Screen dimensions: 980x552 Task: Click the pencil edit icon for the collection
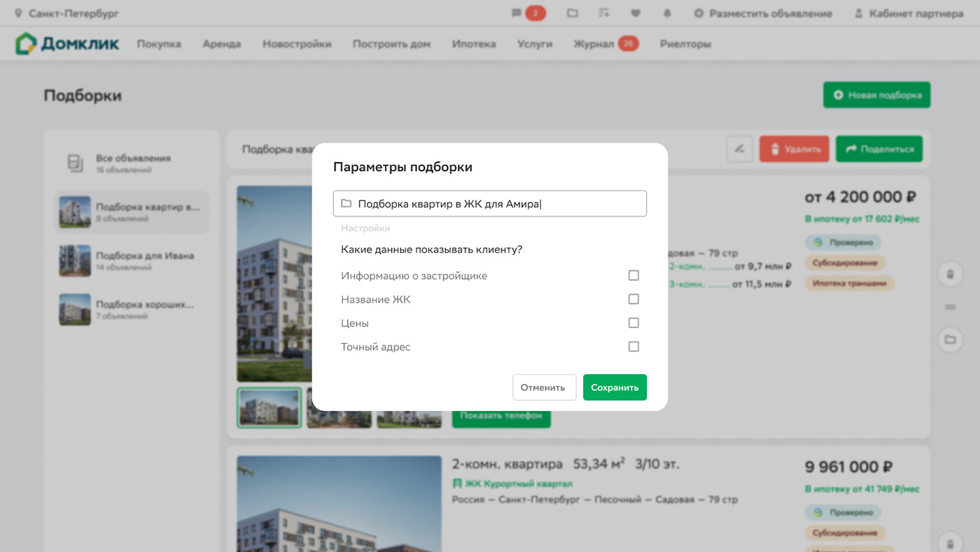tap(739, 149)
